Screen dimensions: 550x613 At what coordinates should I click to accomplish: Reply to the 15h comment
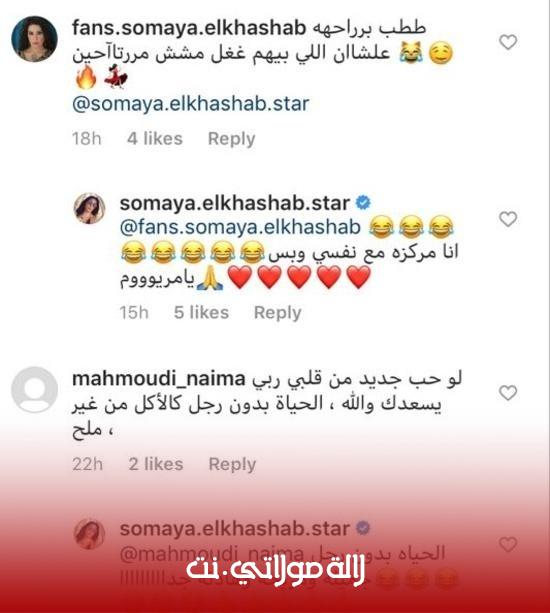tap(278, 313)
